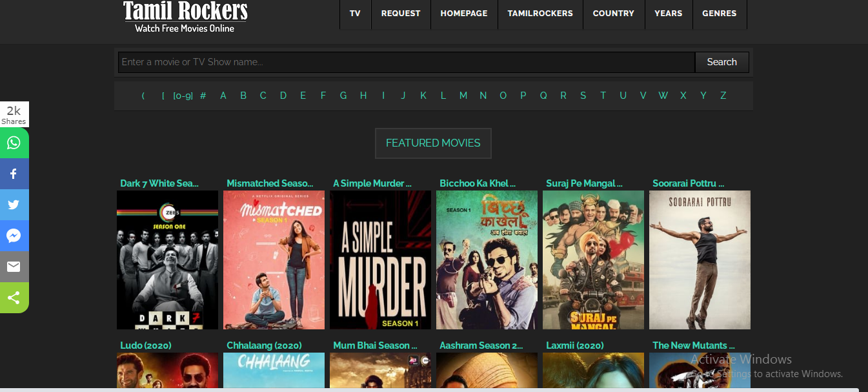The width and height of the screenshot is (868, 392).
Task: Open the TV menu item
Action: pos(355,13)
